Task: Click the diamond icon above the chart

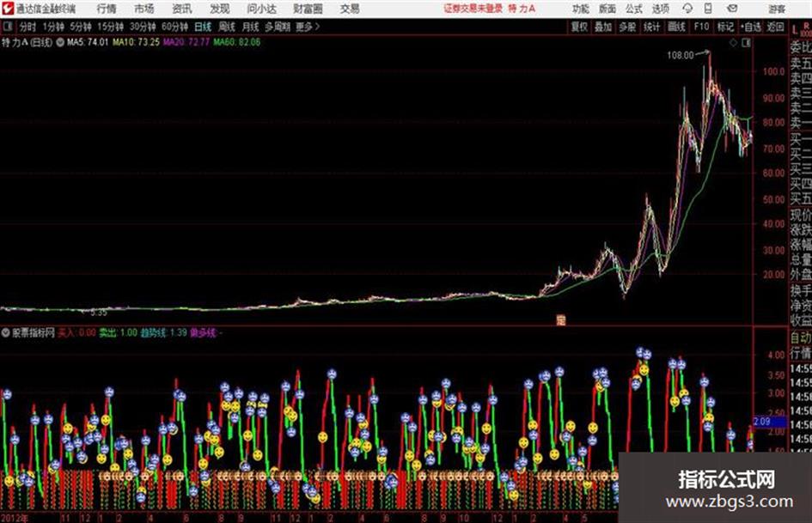Action: tap(733, 43)
